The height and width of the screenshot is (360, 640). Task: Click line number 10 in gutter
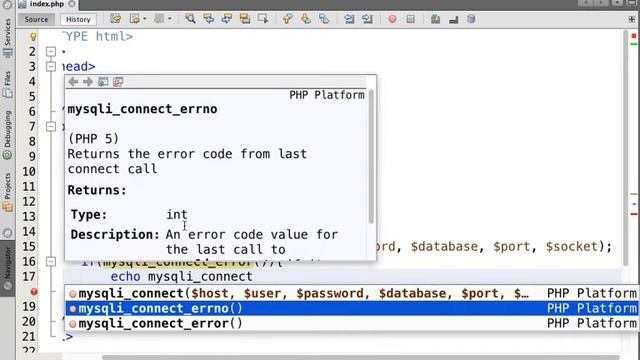29,171
